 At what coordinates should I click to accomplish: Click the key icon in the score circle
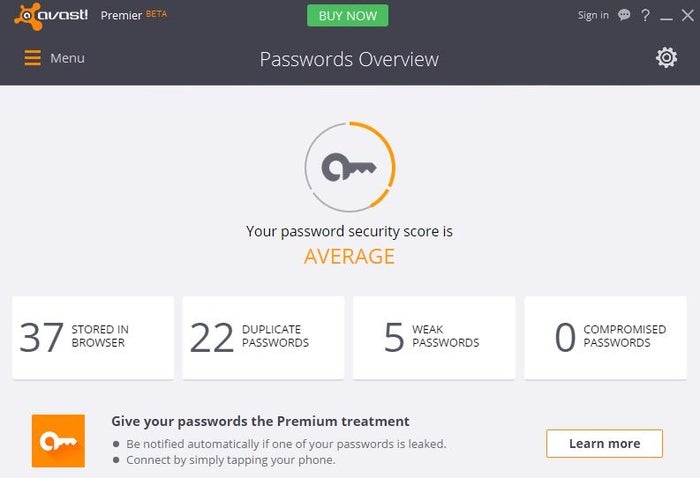349,167
